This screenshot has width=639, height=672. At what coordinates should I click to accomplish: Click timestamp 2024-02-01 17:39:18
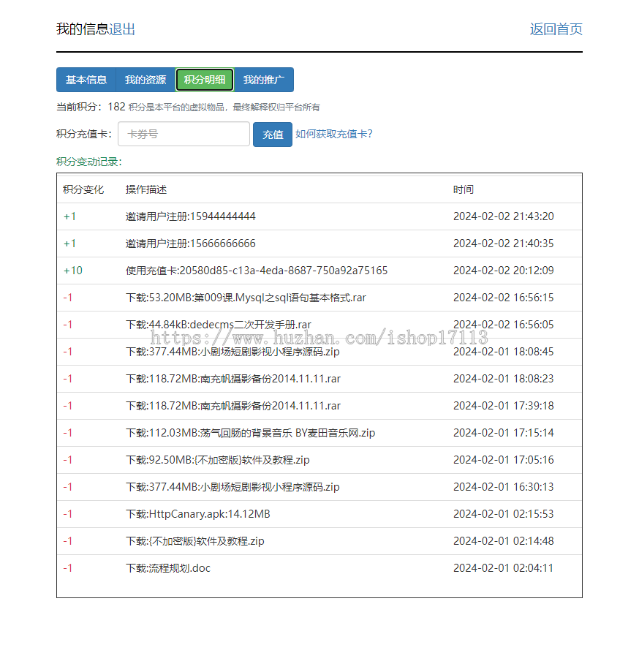coord(504,405)
